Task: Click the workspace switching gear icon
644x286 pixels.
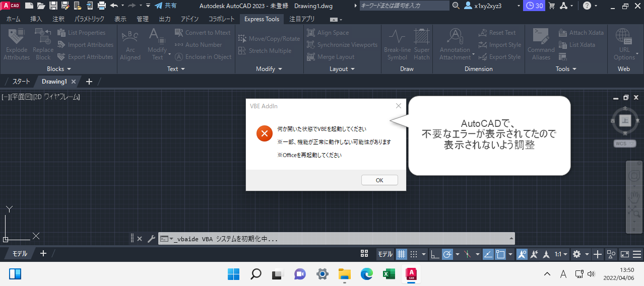Action: pos(576,254)
